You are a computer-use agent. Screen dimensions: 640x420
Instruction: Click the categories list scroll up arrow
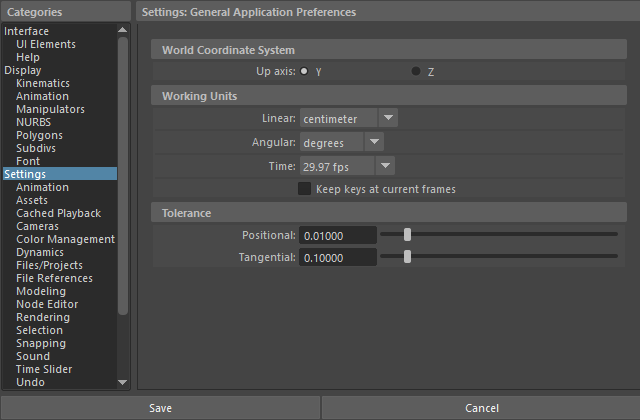coord(122,30)
